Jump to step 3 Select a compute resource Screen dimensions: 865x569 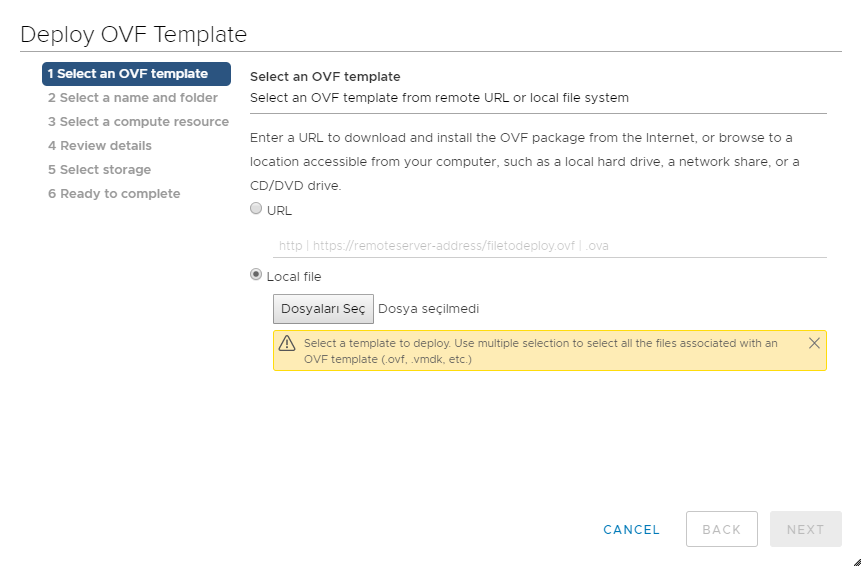coord(138,122)
